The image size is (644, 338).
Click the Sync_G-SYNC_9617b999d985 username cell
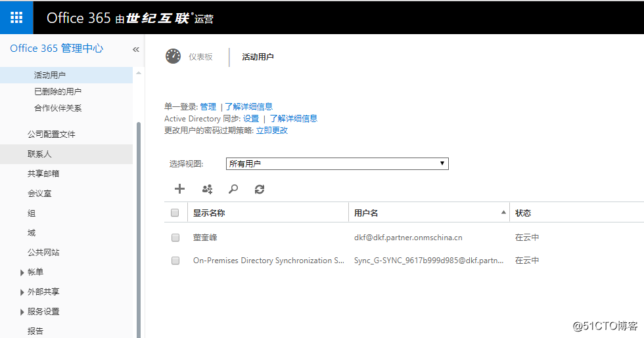click(428, 261)
